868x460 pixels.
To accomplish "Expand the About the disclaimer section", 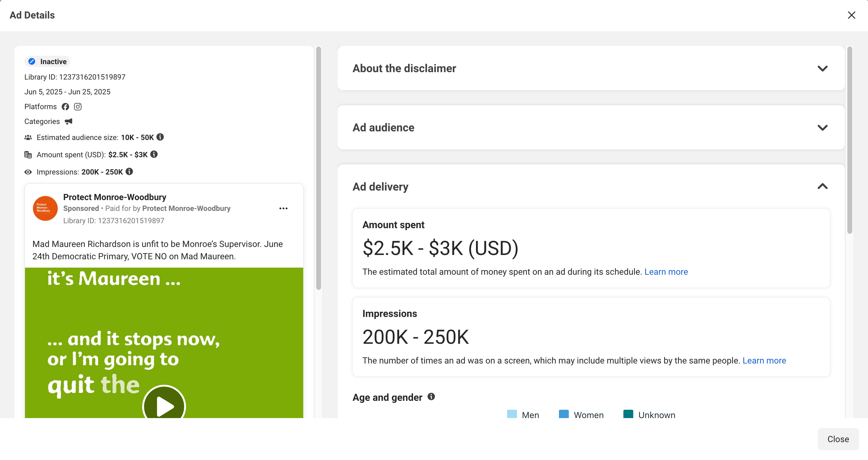I will click(822, 68).
